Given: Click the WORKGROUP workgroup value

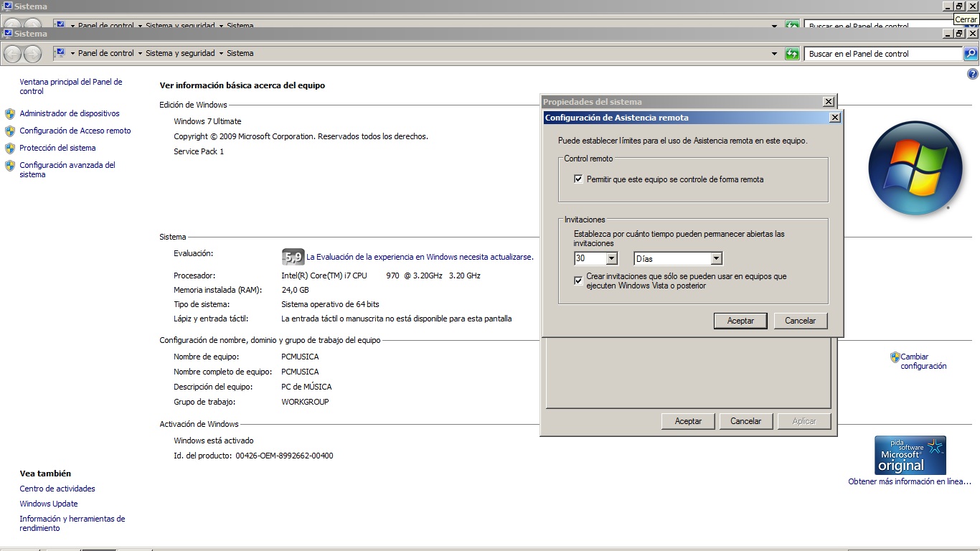Looking at the screenshot, I should pos(305,402).
